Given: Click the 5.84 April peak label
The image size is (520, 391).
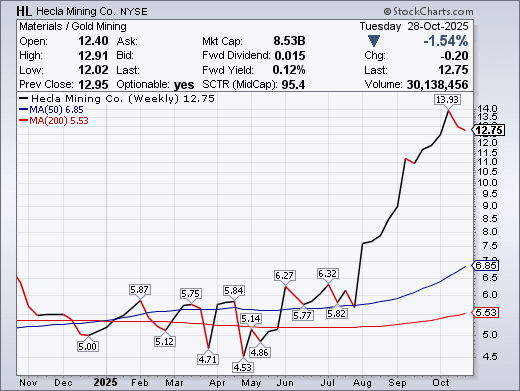Looking at the screenshot, I should (x=234, y=291).
